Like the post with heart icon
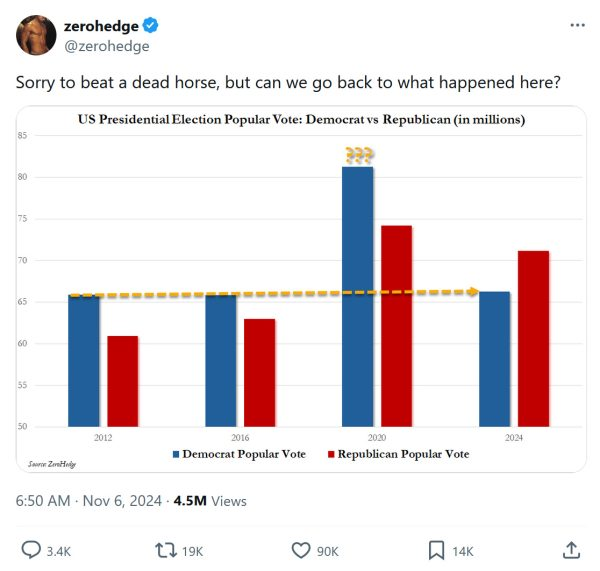This screenshot has width=600, height=571. point(300,550)
